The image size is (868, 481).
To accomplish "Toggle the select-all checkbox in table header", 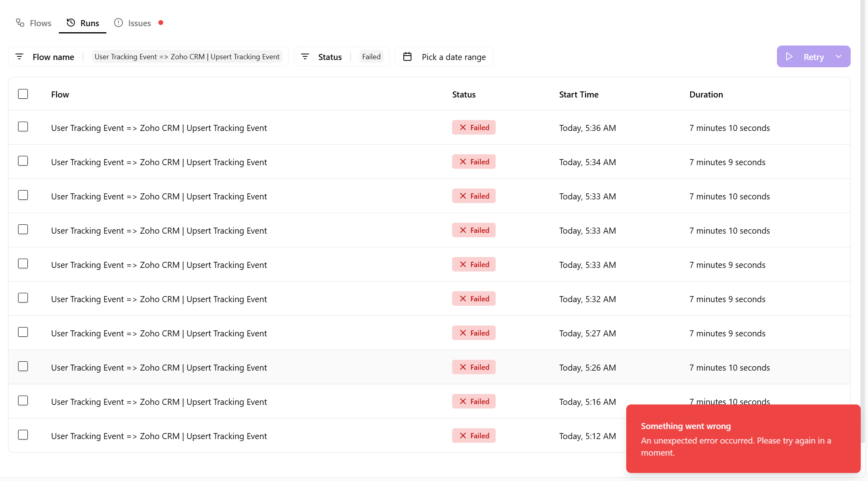I will pos(23,94).
